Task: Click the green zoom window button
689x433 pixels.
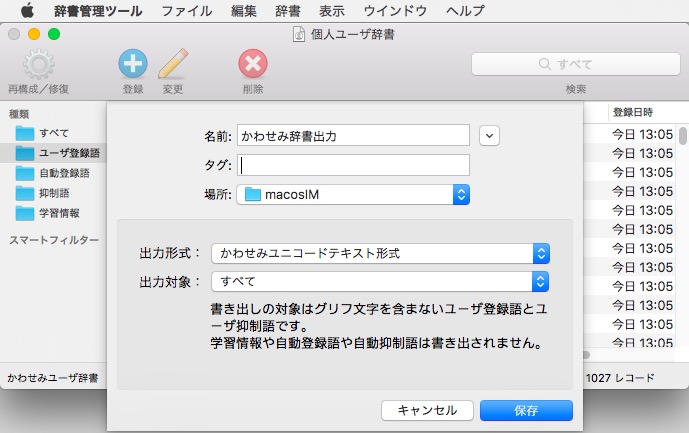Action: (54, 34)
